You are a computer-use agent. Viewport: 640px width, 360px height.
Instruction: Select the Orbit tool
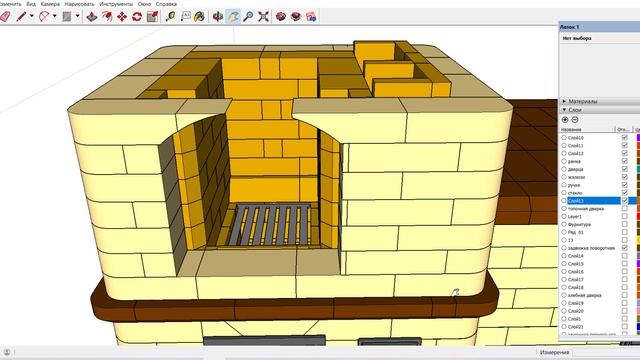click(x=218, y=17)
